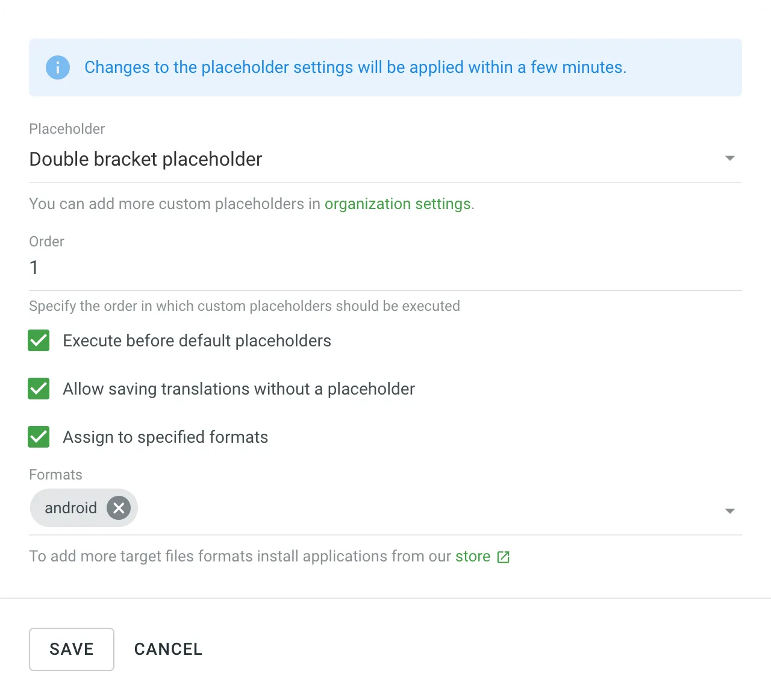This screenshot has width=771, height=700.
Task: Uncheck Assign to specified formats
Action: point(39,437)
